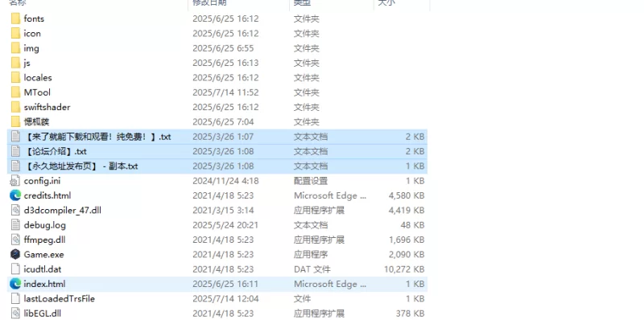Image resolution: width=644 pixels, height=320 pixels.
Task: Click size '2,090 KB' of Game.exe
Action: (x=407, y=254)
